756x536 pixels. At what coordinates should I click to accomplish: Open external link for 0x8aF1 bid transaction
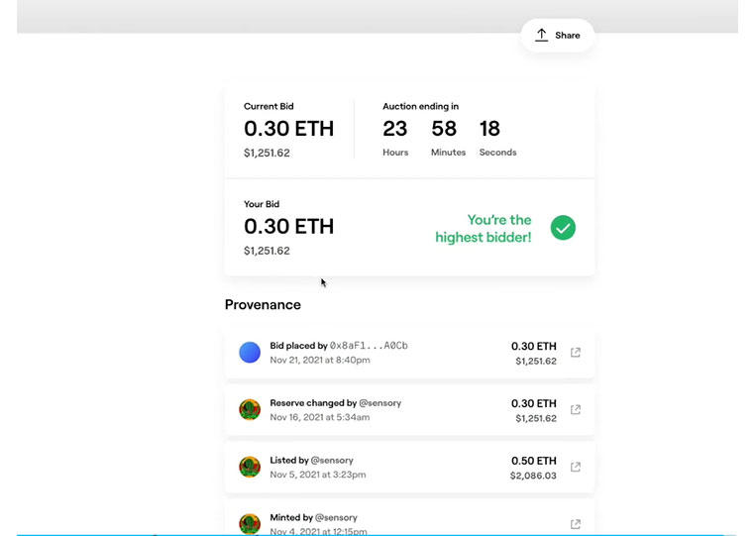576,353
